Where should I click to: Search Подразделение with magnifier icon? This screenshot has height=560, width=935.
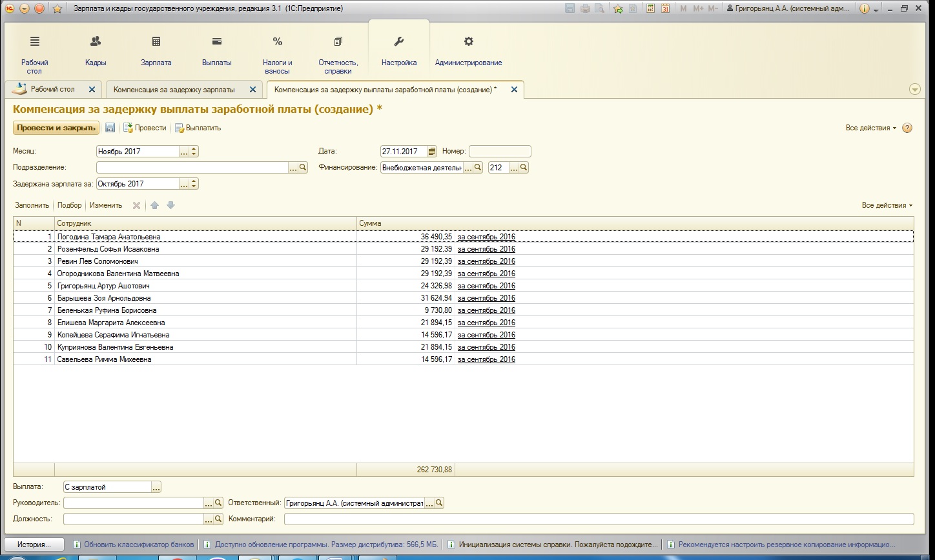coord(303,167)
